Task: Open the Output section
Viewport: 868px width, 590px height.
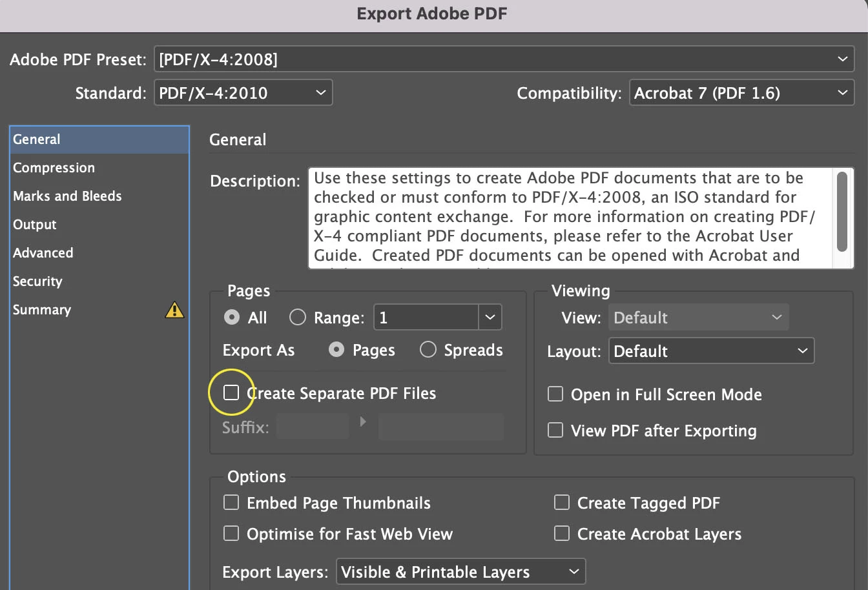Action: 99,225
